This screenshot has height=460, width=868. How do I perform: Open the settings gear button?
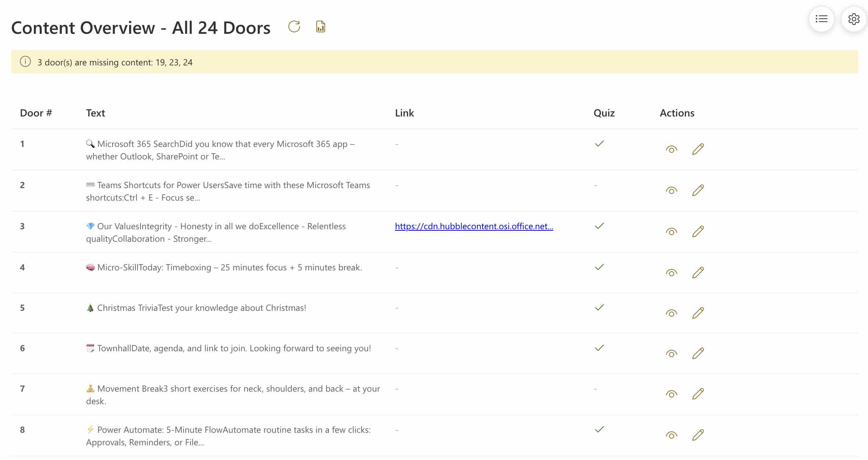854,19
